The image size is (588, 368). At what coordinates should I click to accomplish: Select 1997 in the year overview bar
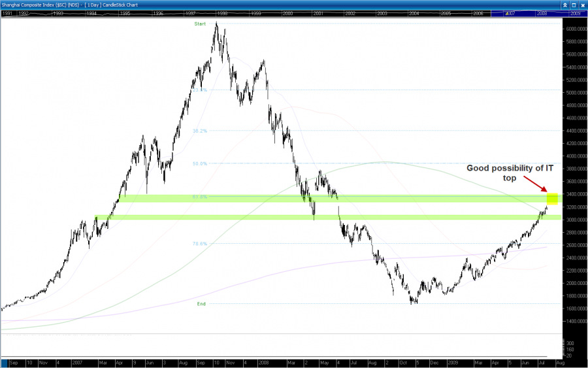191,14
